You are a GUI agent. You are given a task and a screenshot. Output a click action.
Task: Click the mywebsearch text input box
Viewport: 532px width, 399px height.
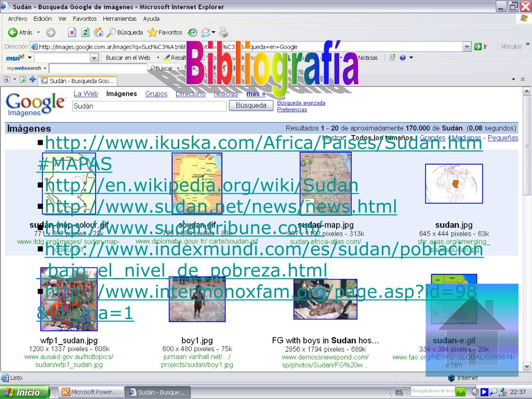tap(98, 69)
